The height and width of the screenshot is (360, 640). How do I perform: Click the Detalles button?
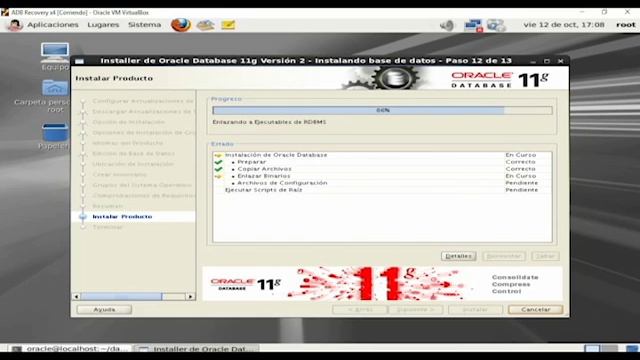click(x=458, y=256)
